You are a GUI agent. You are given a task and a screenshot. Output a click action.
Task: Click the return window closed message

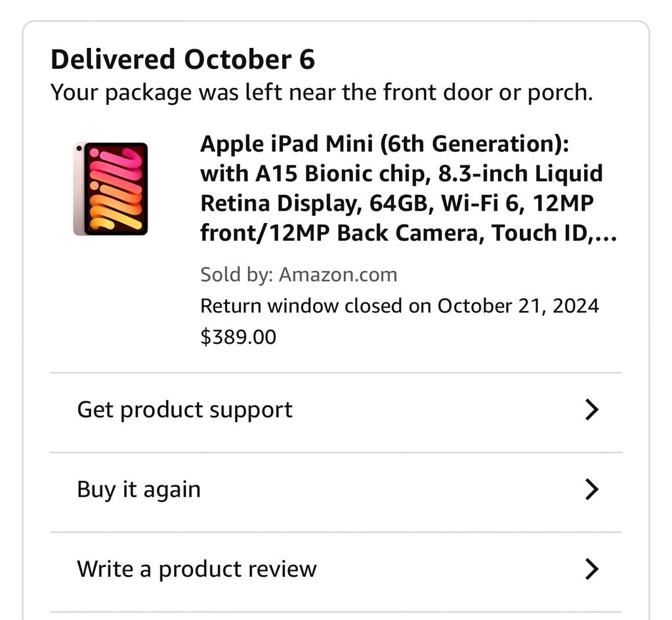tap(400, 306)
